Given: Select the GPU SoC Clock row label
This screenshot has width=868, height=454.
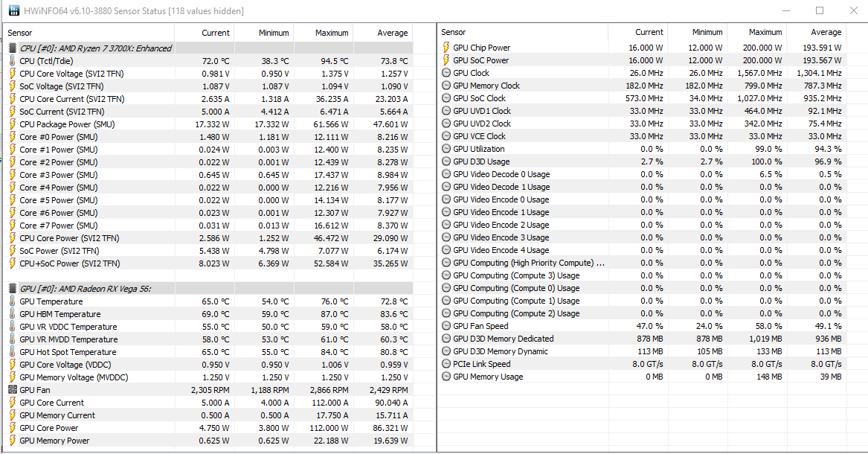Looking at the screenshot, I should pyautogui.click(x=480, y=98).
